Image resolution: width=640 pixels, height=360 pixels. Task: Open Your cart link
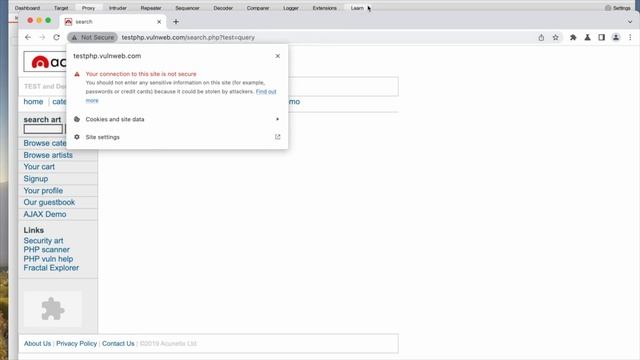(x=39, y=167)
